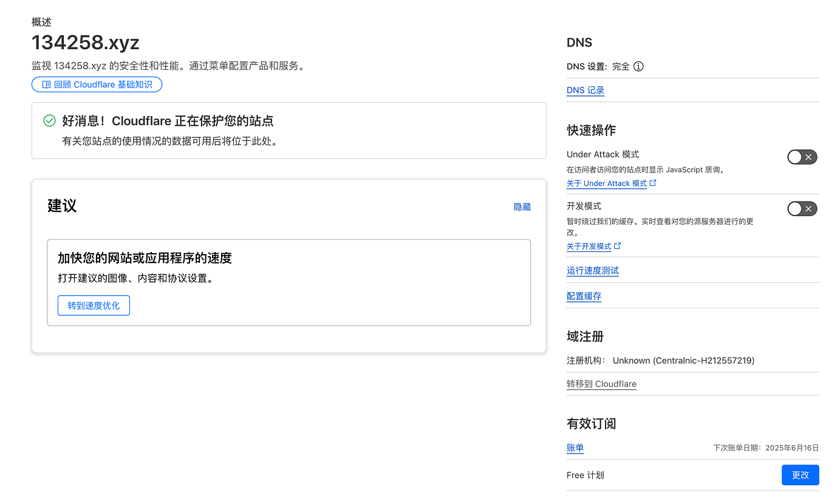This screenshot has height=504, width=837.
Task: Enable 开发模式 toggle switch
Action: coord(802,209)
